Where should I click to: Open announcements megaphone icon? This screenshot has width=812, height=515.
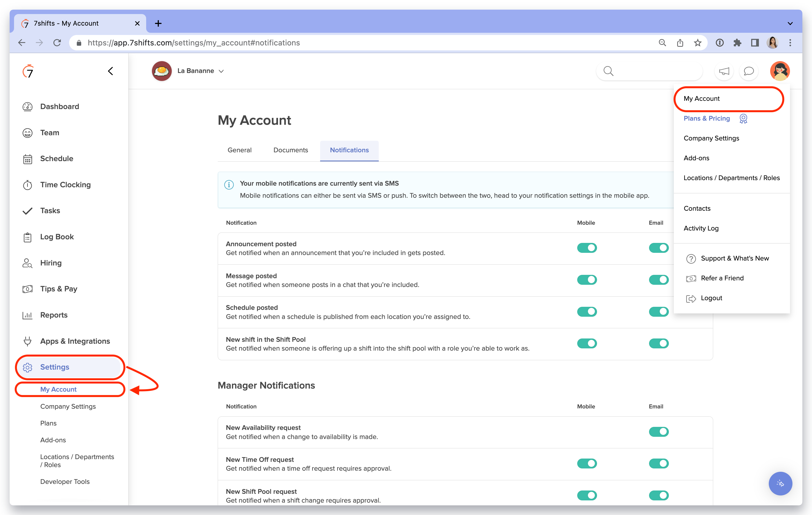(x=724, y=71)
